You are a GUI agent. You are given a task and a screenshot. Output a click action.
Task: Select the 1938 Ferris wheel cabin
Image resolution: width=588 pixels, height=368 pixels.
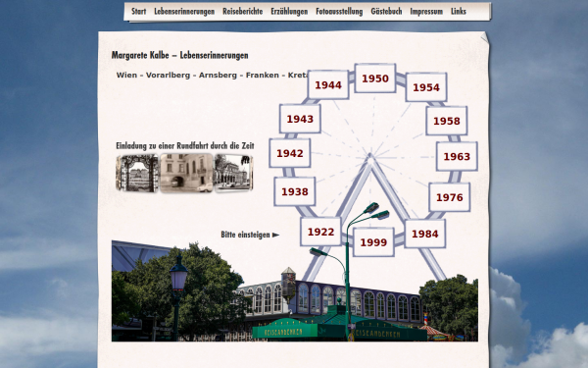pyautogui.click(x=295, y=191)
